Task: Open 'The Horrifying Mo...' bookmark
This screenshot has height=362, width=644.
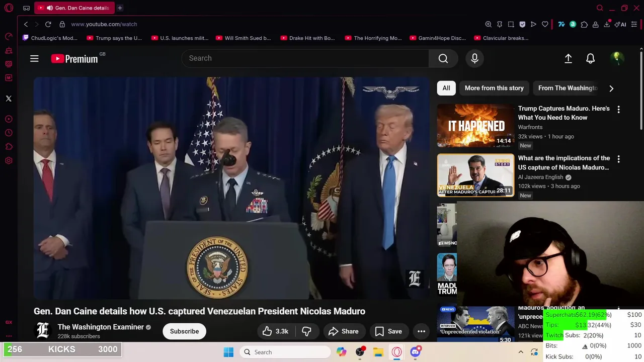Action: tap(373, 38)
